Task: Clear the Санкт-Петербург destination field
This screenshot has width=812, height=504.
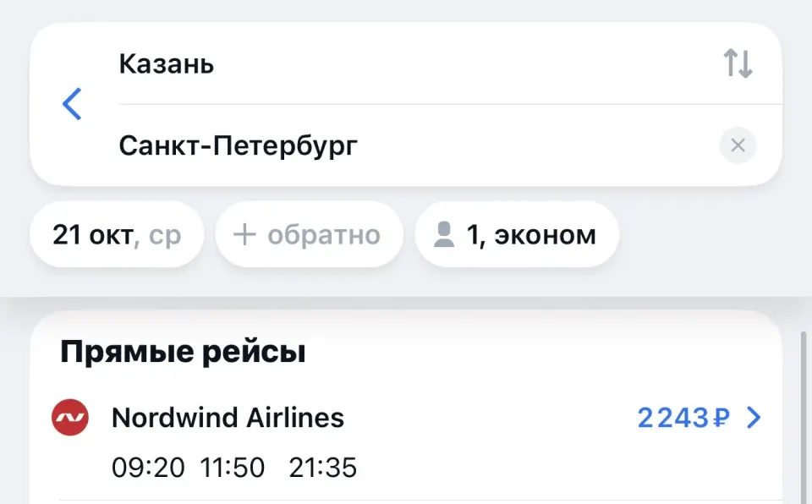Action: pos(738,145)
